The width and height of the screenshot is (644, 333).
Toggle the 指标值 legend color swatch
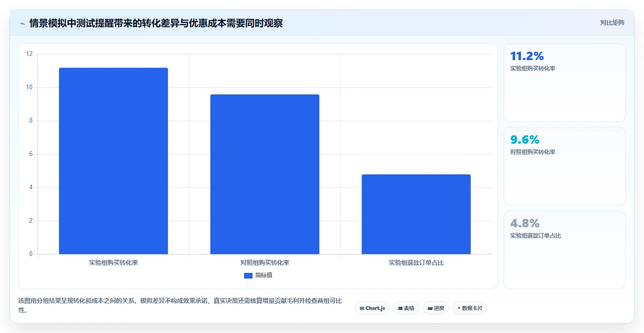[248, 276]
